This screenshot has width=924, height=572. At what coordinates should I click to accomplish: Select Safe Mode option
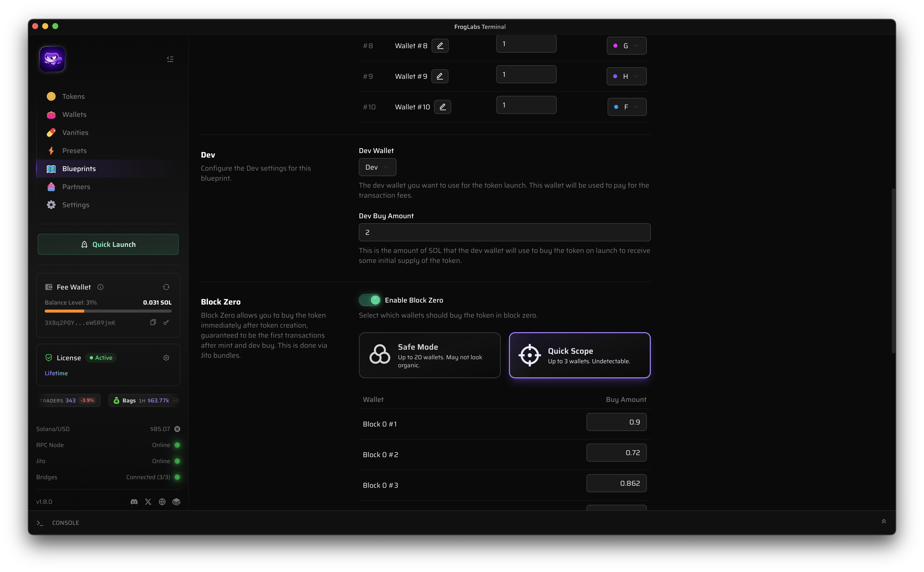430,355
